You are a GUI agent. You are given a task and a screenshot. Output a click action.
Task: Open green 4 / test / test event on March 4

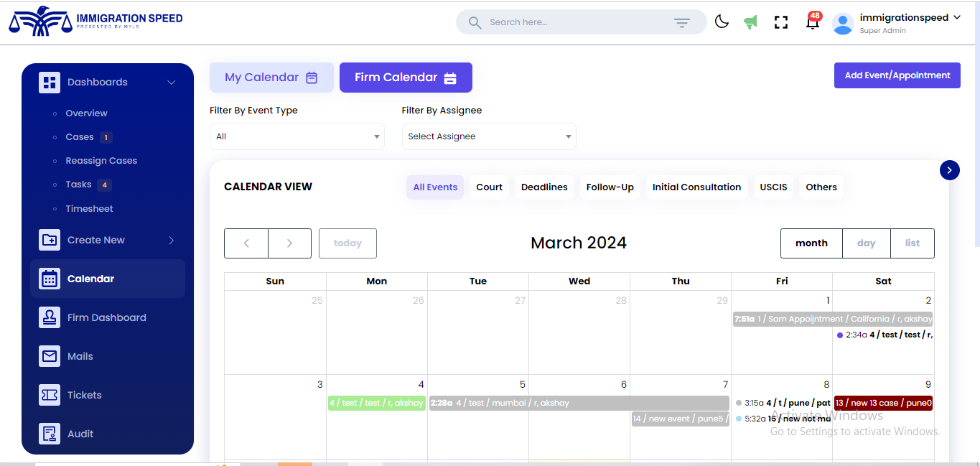pyautogui.click(x=376, y=403)
